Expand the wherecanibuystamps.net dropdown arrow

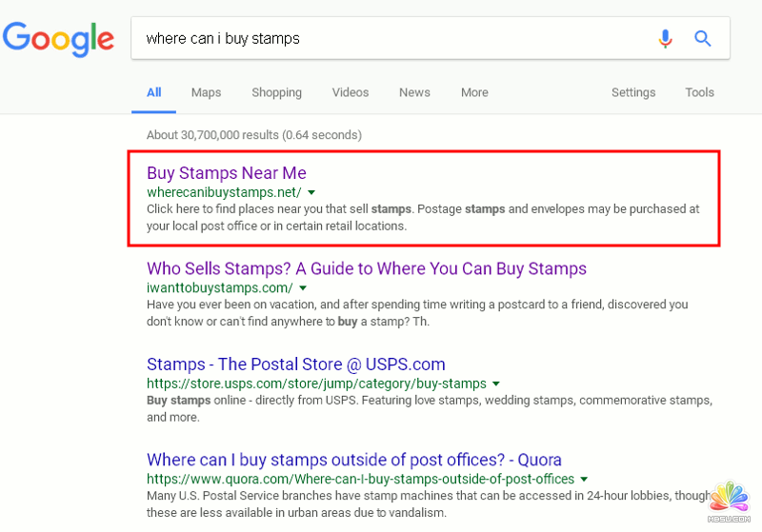pyautogui.click(x=311, y=192)
